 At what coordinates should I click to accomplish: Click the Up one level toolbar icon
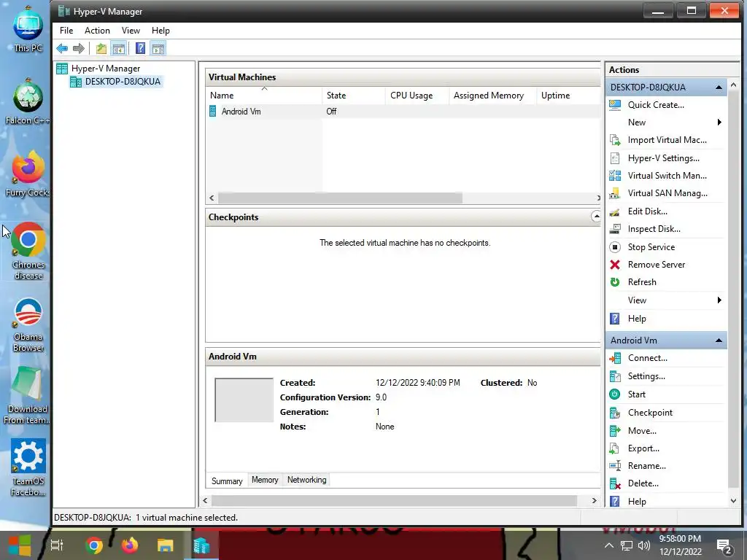[101, 49]
